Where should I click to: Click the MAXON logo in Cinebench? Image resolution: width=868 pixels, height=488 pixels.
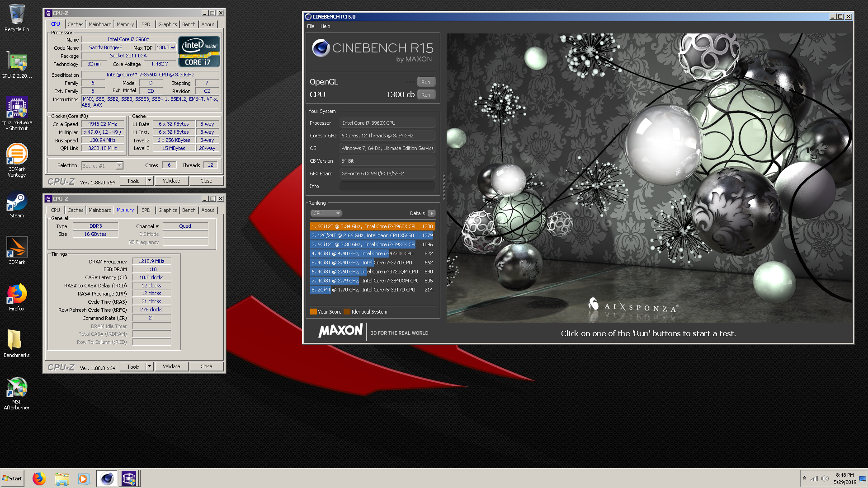[x=340, y=331]
